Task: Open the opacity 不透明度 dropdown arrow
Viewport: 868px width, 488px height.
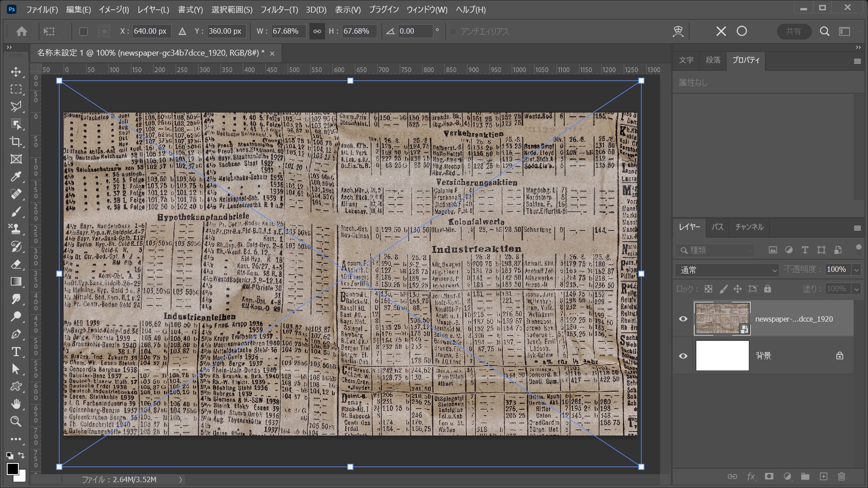Action: click(857, 270)
